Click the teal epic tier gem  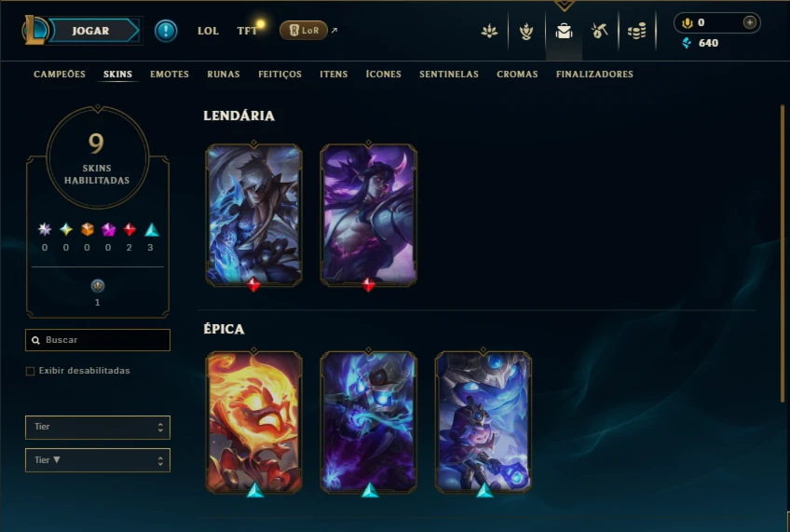[152, 230]
